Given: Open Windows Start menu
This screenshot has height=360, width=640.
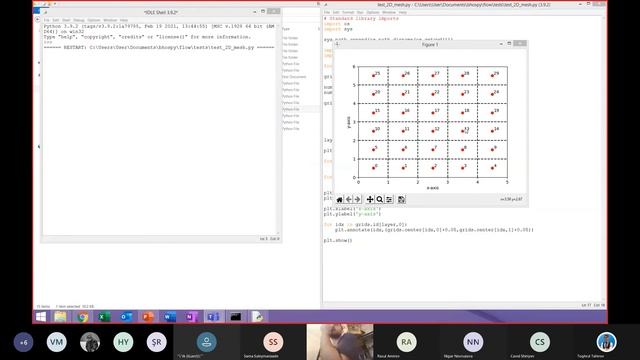Looking at the screenshot, I should point(41,317).
